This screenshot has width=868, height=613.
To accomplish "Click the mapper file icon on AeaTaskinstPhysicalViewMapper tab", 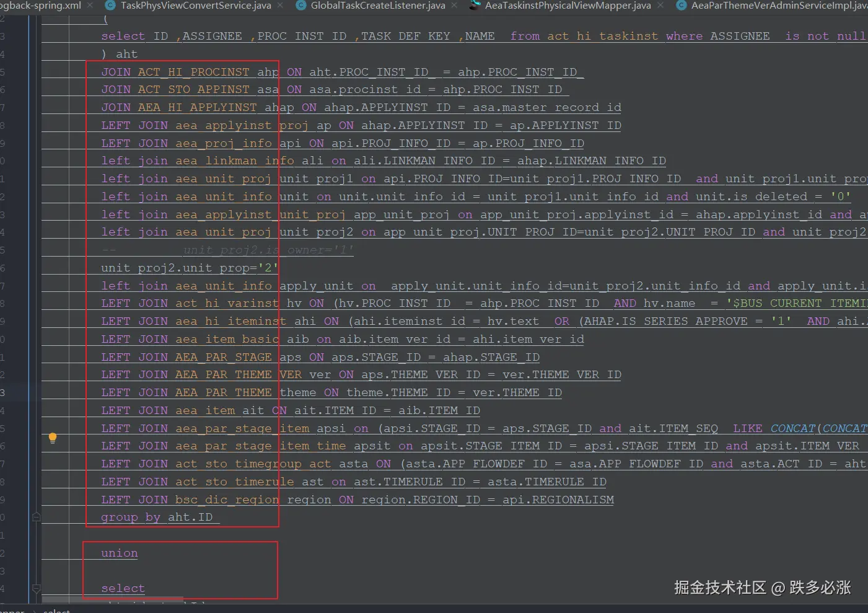I will tap(475, 6).
